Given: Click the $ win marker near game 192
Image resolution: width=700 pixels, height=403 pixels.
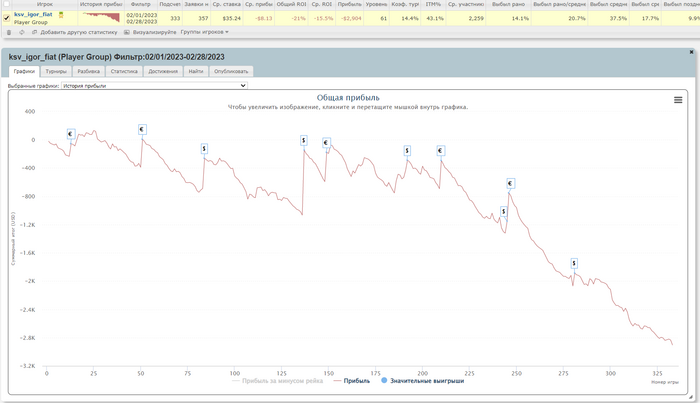Looking at the screenshot, I should [407, 151].
